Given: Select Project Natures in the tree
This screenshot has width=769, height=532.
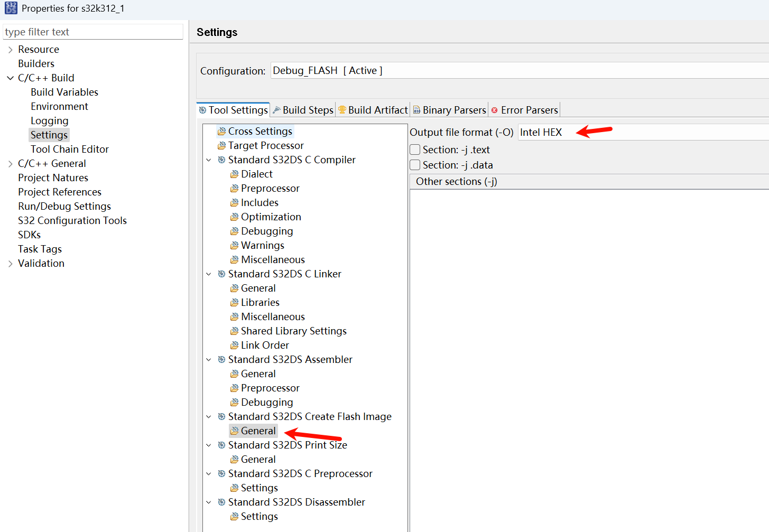Looking at the screenshot, I should coord(53,178).
